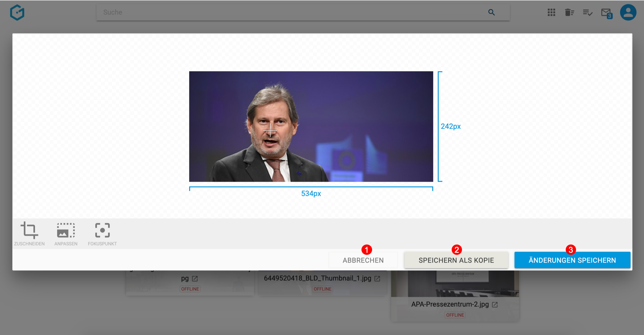Open external link icon next to APA-Pressezentrum-2.jpg
644x335 pixels.
(x=495, y=305)
